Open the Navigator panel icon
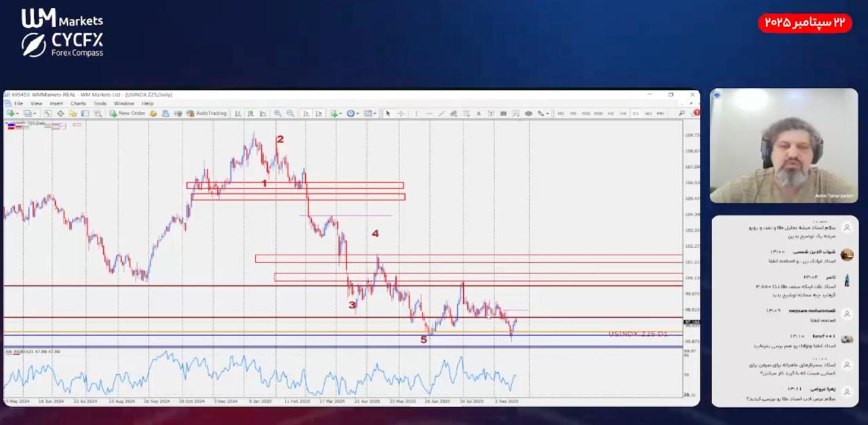The width and height of the screenshot is (868, 425). pyautogui.click(x=73, y=114)
